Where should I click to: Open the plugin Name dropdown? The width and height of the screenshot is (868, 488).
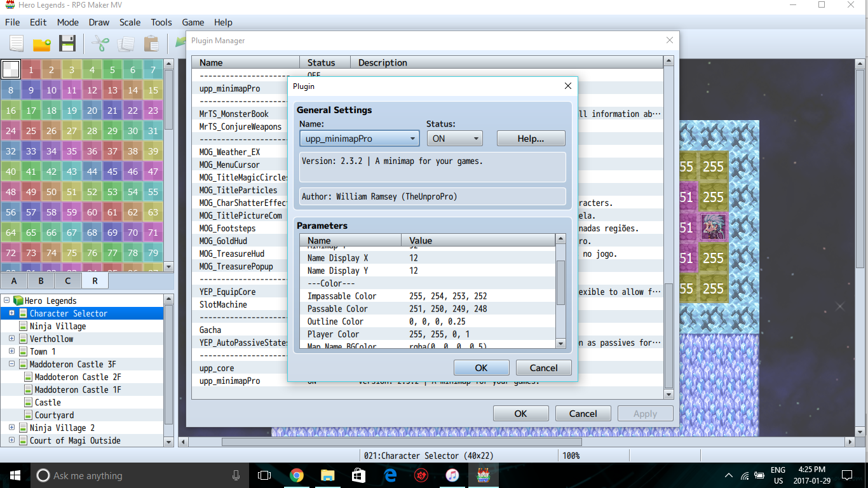[360, 138]
